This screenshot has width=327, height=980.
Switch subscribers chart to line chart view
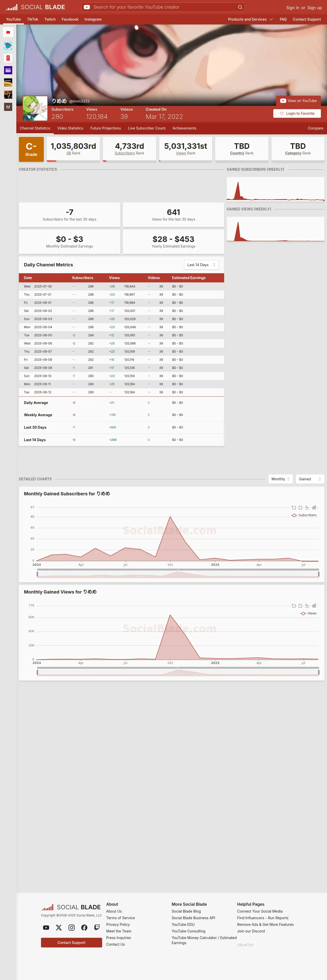(307, 507)
